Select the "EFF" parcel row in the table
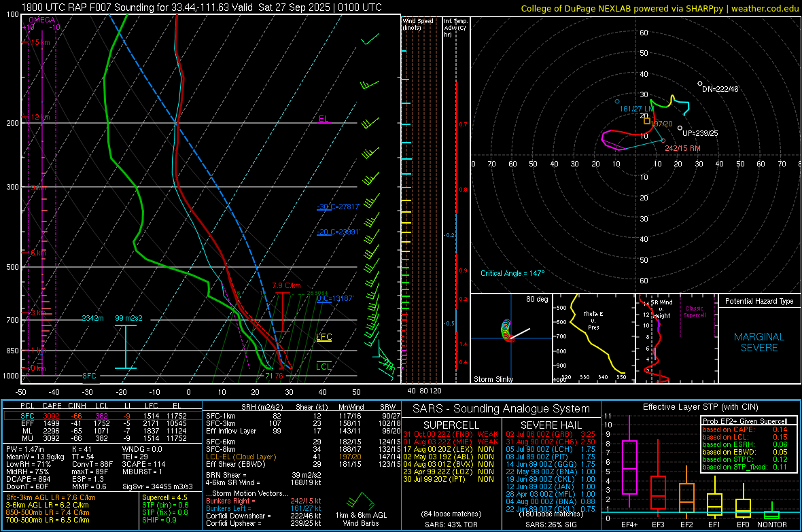Screen dimensions: 802x532 103,423
